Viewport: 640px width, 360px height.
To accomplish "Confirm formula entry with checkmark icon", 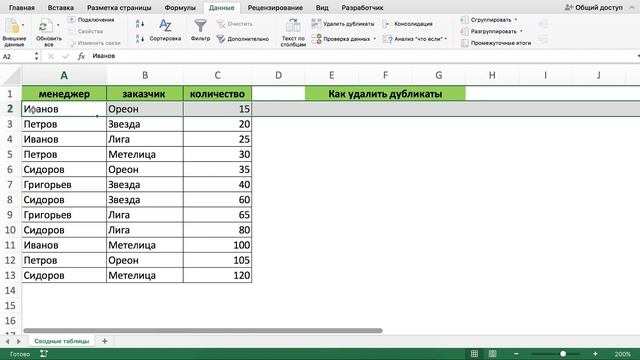I will 65,56.
